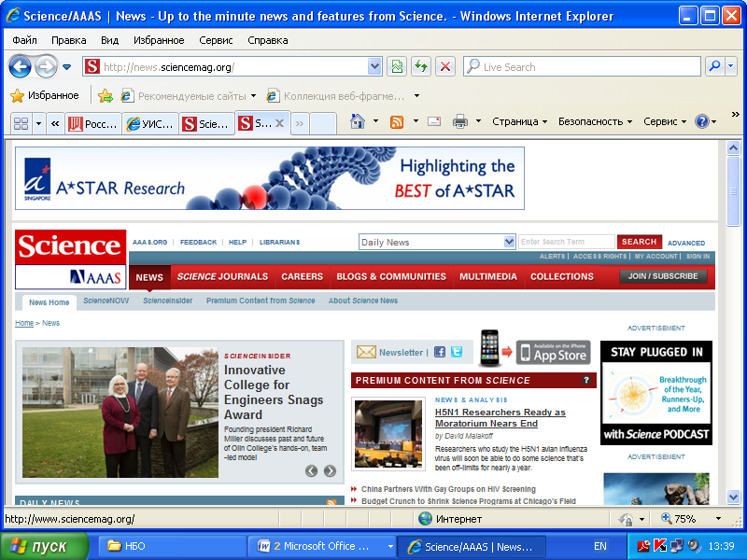The image size is (747, 560).
Task: Open the search provider dropdown arrow
Action: click(x=731, y=66)
